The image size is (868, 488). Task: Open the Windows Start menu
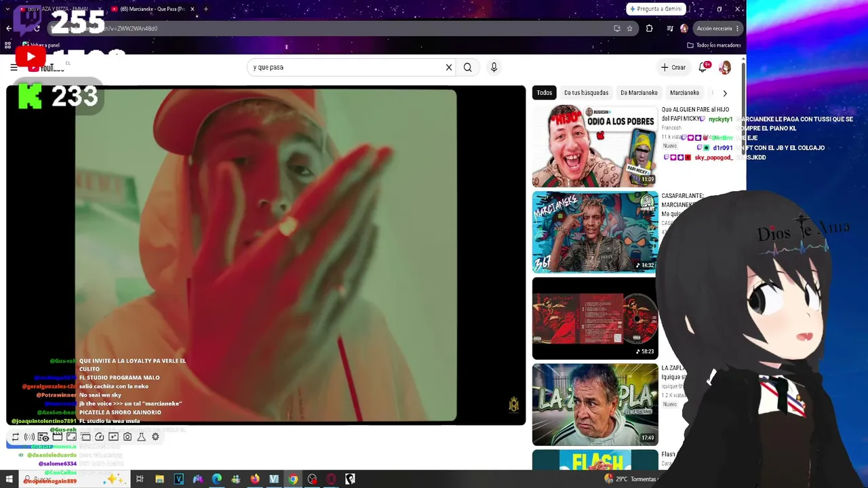(9, 479)
